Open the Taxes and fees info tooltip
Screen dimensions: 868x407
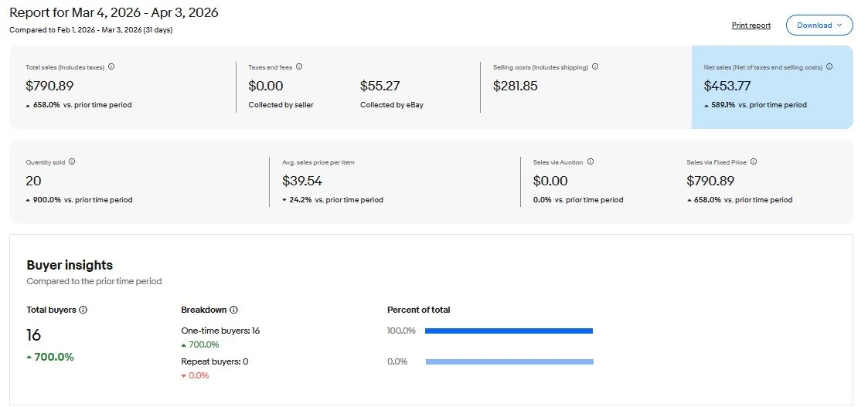[x=299, y=67]
